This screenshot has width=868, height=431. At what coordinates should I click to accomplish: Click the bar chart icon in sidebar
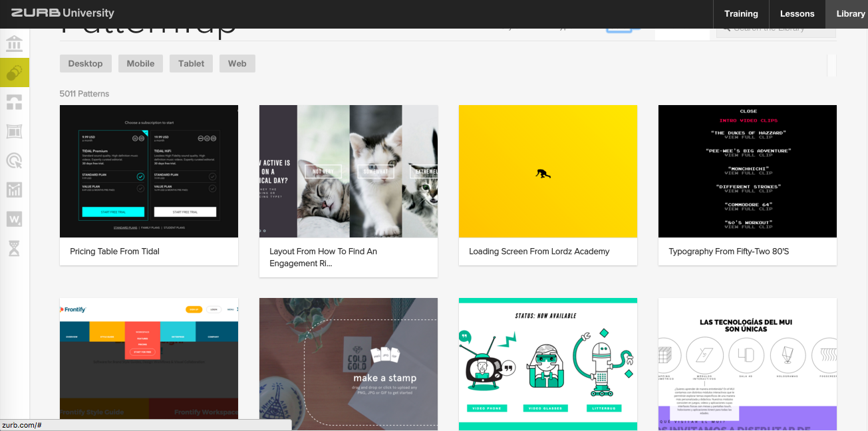click(x=14, y=190)
